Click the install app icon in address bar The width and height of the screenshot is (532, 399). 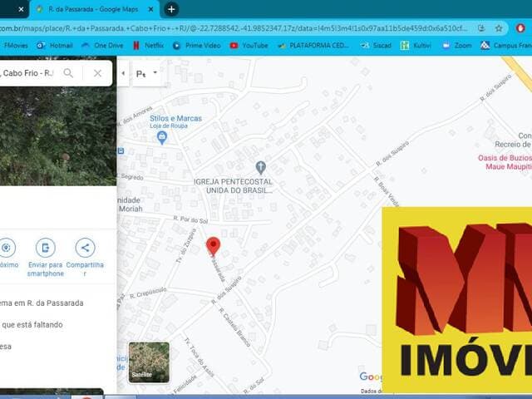click(481, 28)
